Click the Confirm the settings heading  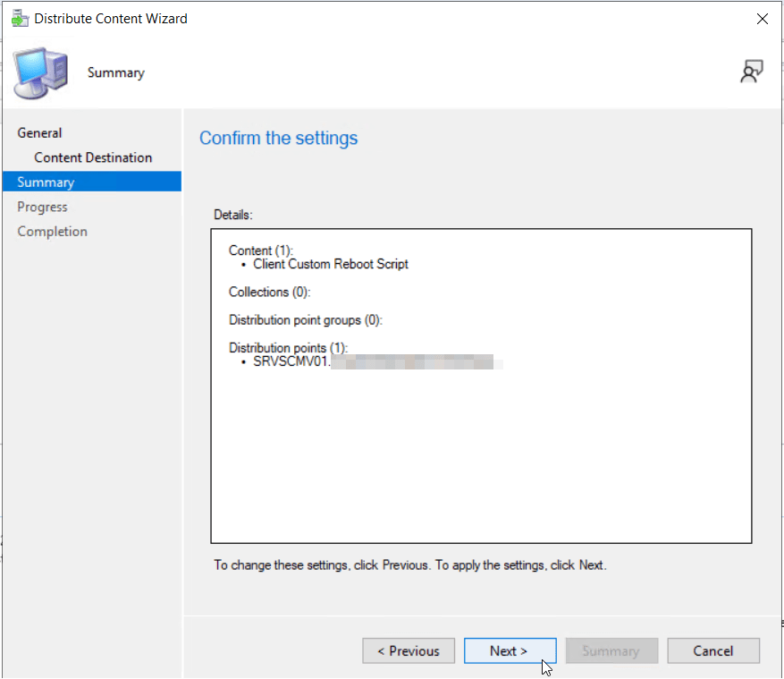click(x=278, y=139)
